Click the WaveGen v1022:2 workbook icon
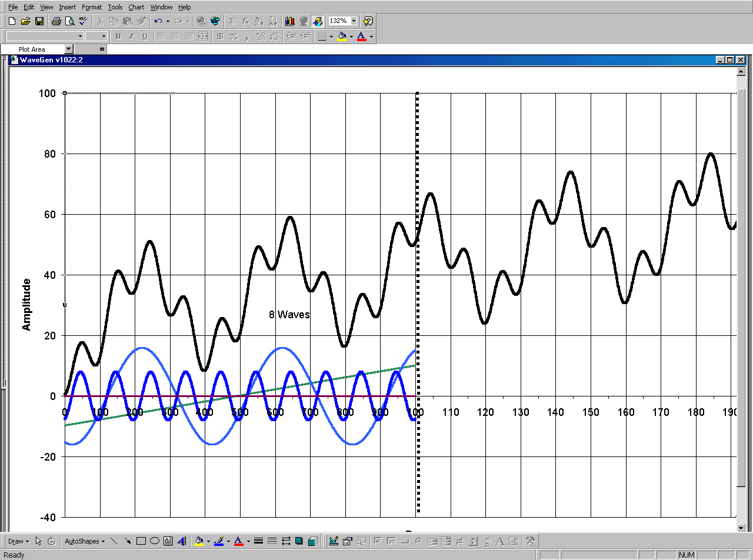753x560 pixels. pos(14,59)
